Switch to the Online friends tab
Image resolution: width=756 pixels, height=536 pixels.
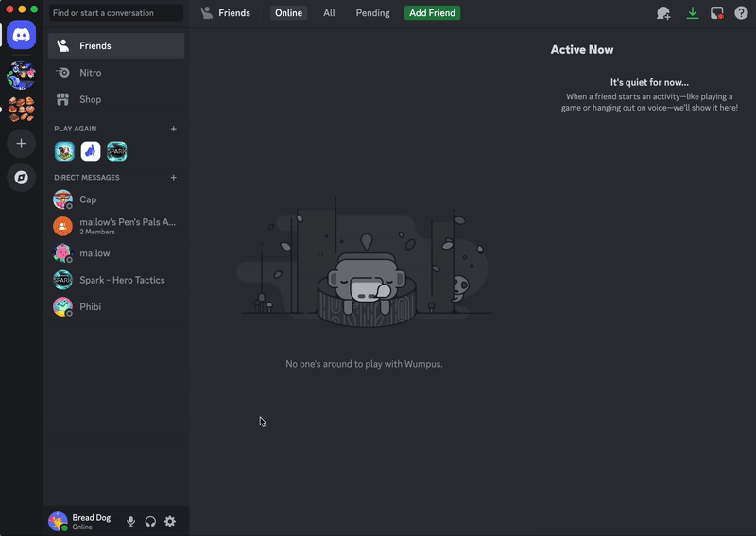(288, 13)
